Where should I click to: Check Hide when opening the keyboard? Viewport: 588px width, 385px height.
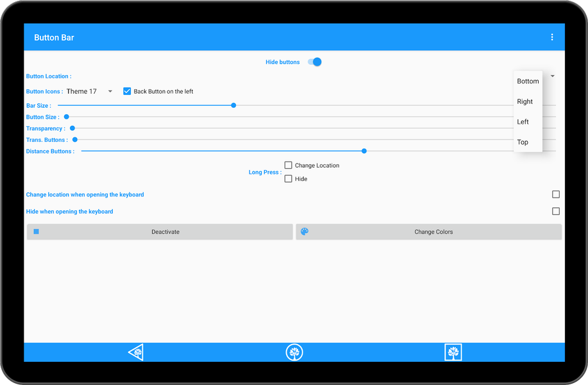[556, 211]
